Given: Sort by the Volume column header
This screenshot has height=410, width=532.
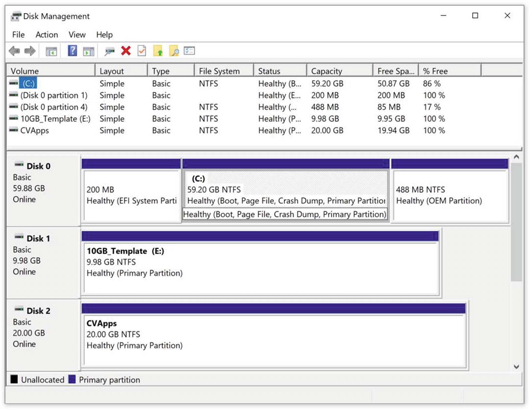Looking at the screenshot, I should (x=51, y=71).
